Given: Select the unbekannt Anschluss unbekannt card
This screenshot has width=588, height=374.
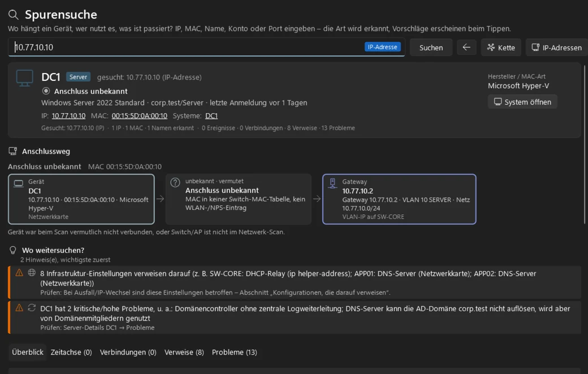Looking at the screenshot, I should tap(239, 199).
